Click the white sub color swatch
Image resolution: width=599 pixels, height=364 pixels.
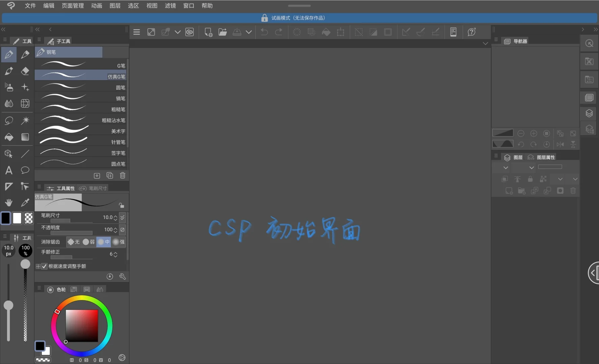pyautogui.click(x=17, y=218)
